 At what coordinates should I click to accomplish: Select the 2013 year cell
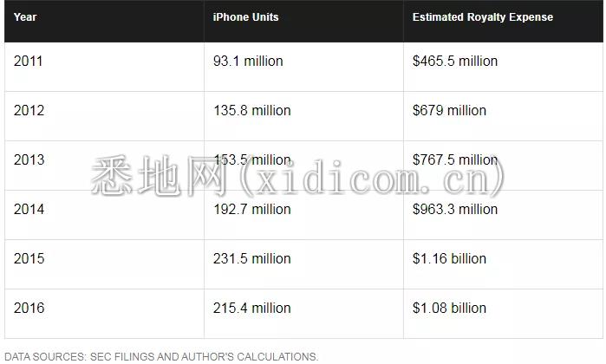[x=104, y=166]
